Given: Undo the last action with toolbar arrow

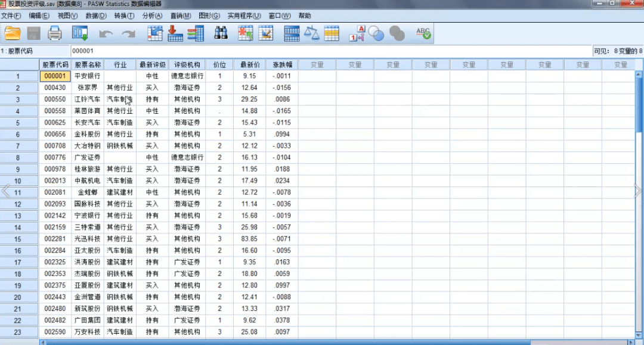Looking at the screenshot, I should tap(106, 34).
